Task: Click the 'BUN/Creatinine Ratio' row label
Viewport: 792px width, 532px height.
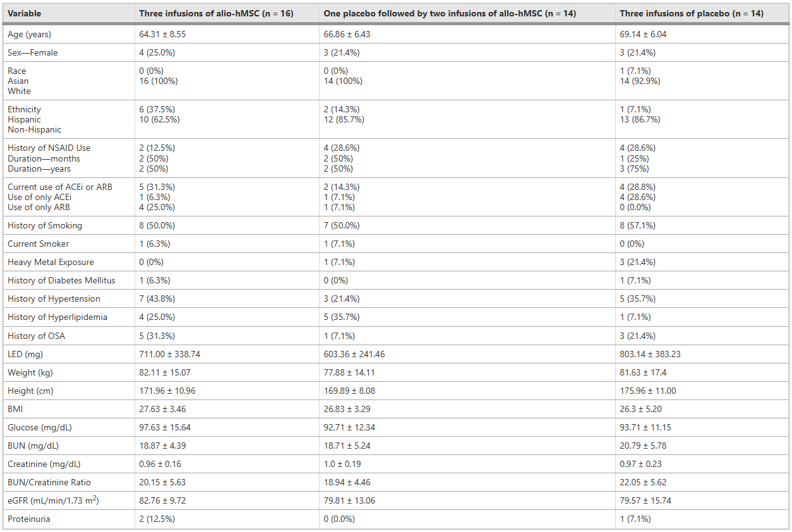Action: (49, 482)
